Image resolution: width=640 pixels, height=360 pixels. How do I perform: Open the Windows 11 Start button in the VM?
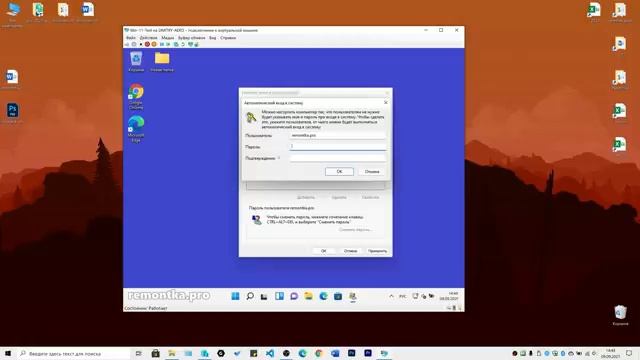click(236, 296)
